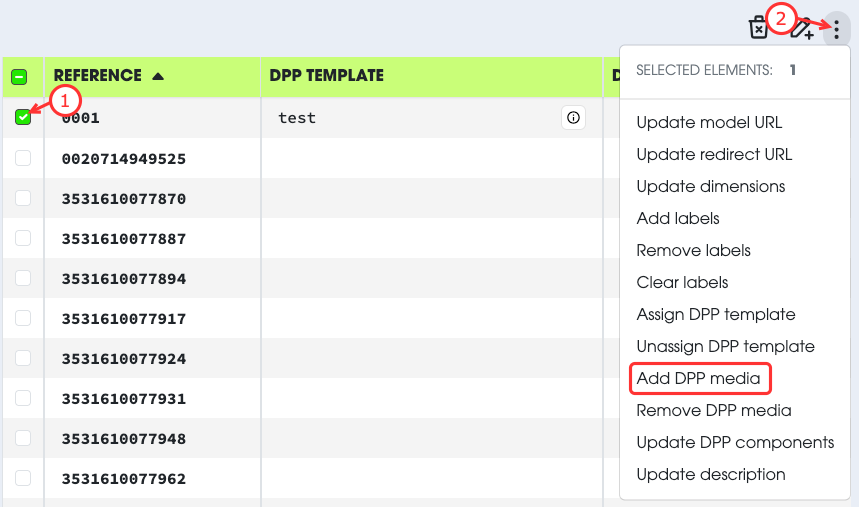Click Update DPP components entry
The image size is (859, 508).
(735, 442)
